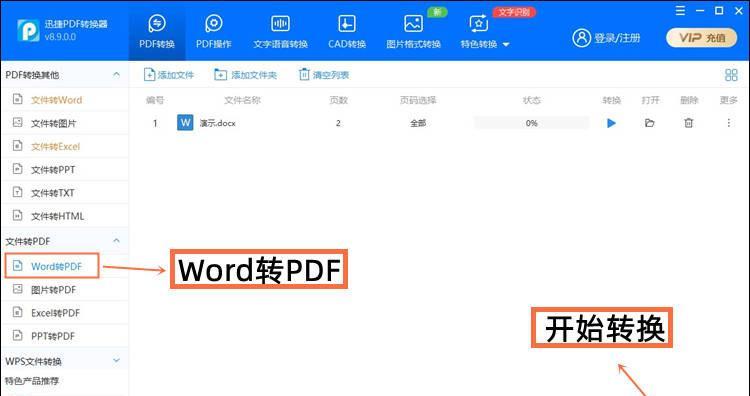Click the 迅捷PDF转换器 app logo

28,31
